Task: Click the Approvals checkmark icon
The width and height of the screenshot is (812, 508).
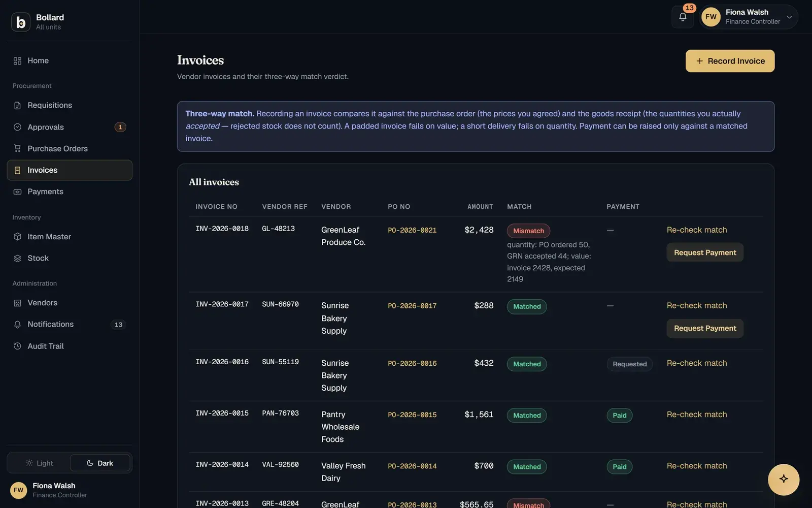Action: click(17, 127)
